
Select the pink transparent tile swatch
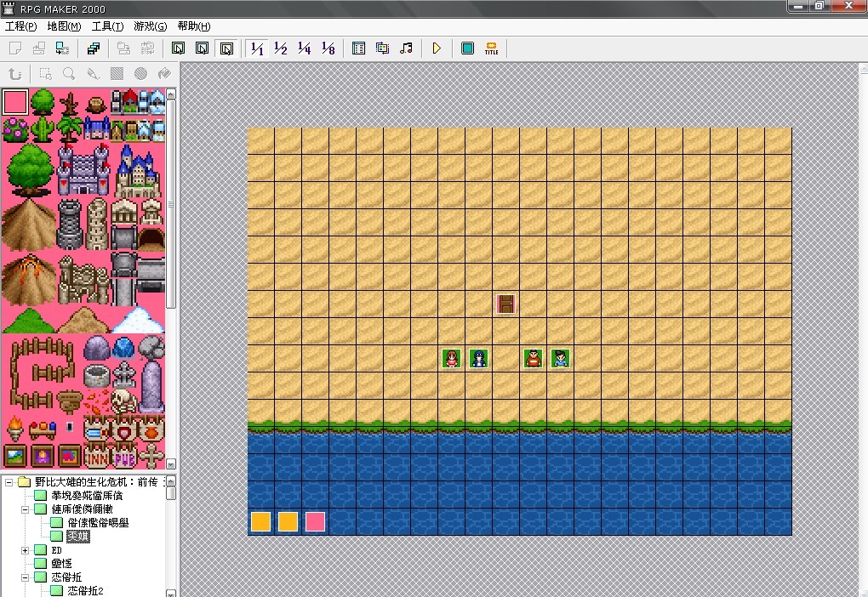[x=15, y=102]
